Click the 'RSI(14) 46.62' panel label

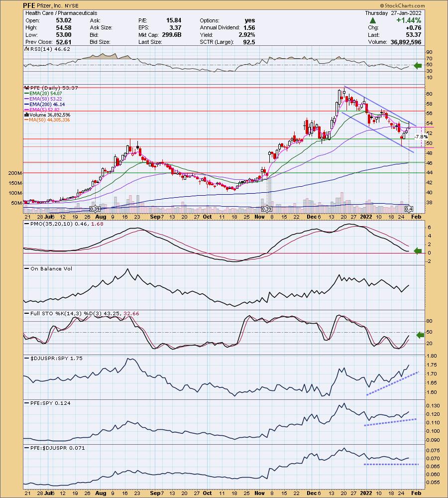tap(47, 49)
